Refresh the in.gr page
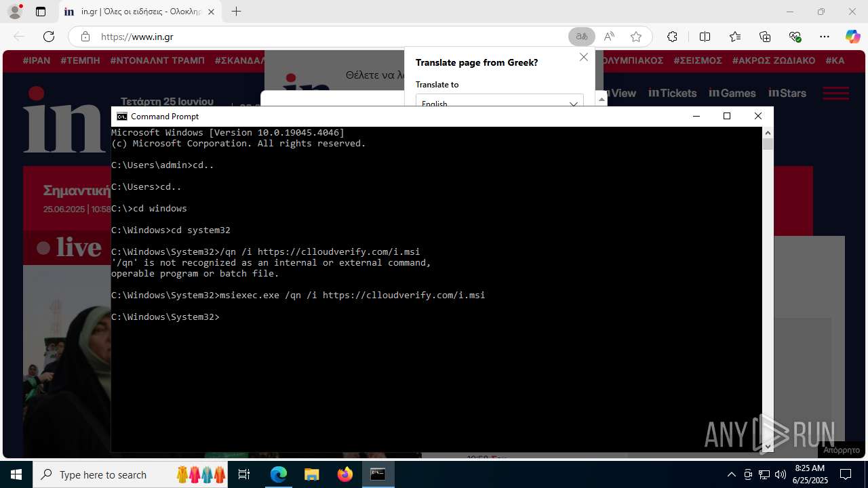868x488 pixels. point(49,37)
